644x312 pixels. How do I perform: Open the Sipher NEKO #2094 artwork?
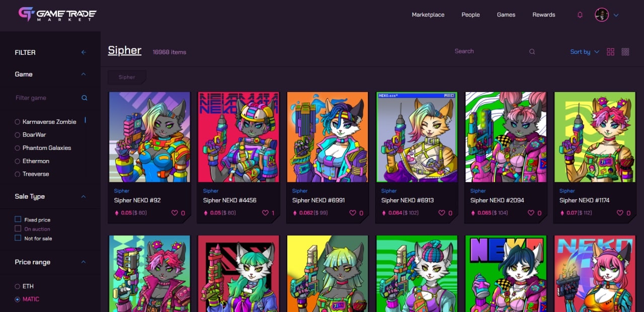point(506,137)
